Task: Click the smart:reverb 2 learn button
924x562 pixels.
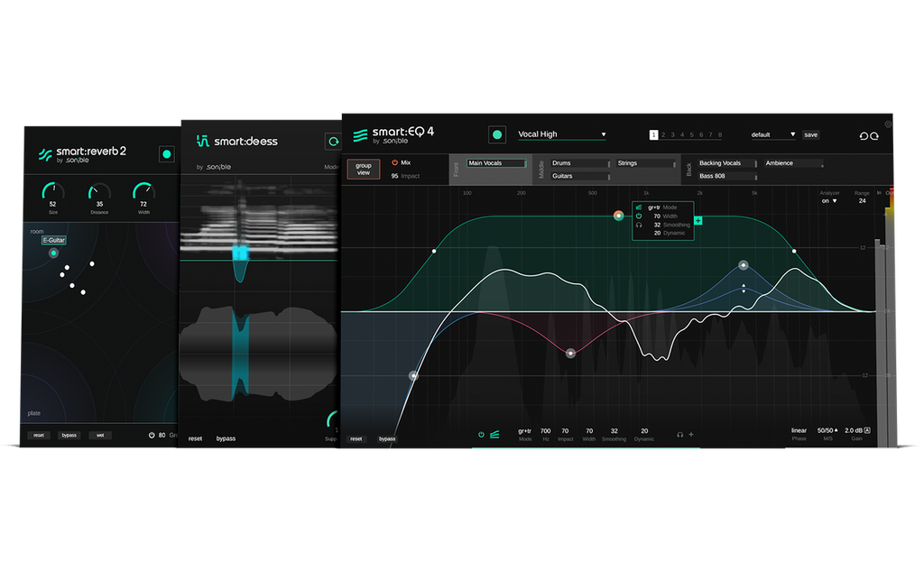Action: (x=167, y=154)
